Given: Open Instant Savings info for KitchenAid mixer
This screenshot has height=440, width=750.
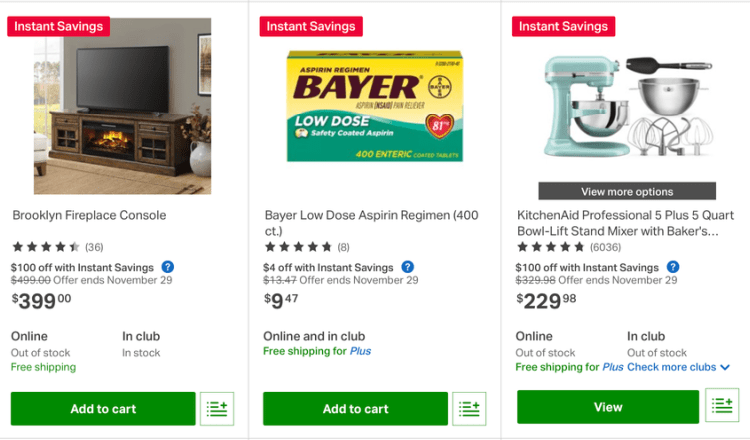Looking at the screenshot, I should click(x=673, y=267).
